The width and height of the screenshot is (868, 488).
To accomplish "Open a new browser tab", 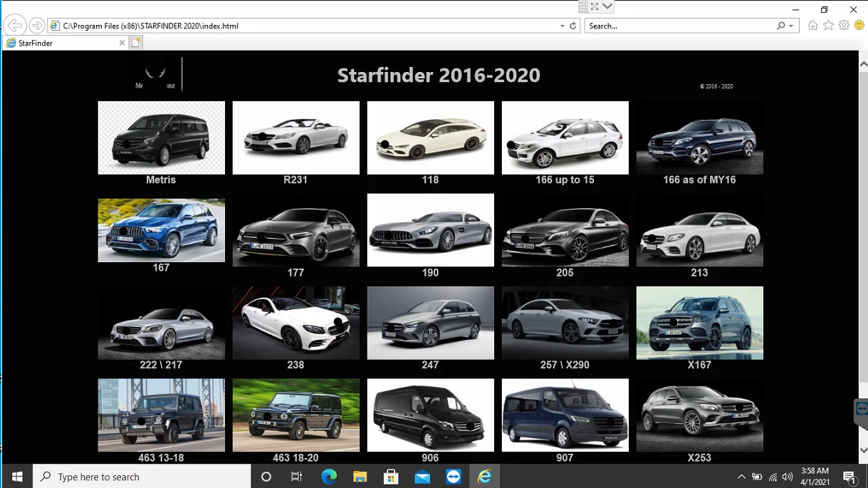I will tap(137, 43).
